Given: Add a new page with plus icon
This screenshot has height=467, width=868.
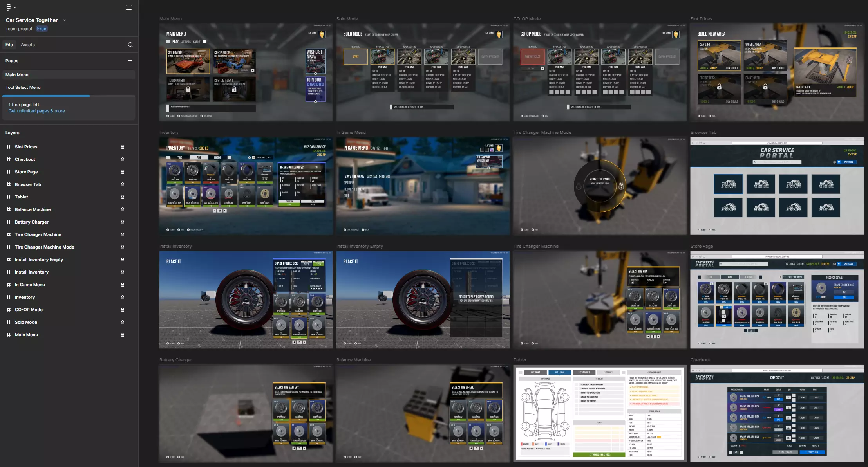Looking at the screenshot, I should point(130,61).
